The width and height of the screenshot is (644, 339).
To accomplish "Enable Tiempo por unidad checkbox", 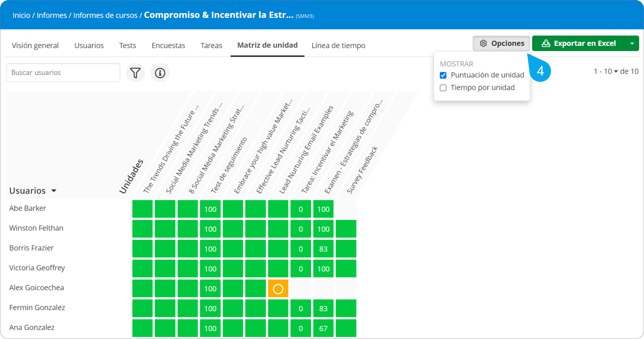I will coord(443,88).
